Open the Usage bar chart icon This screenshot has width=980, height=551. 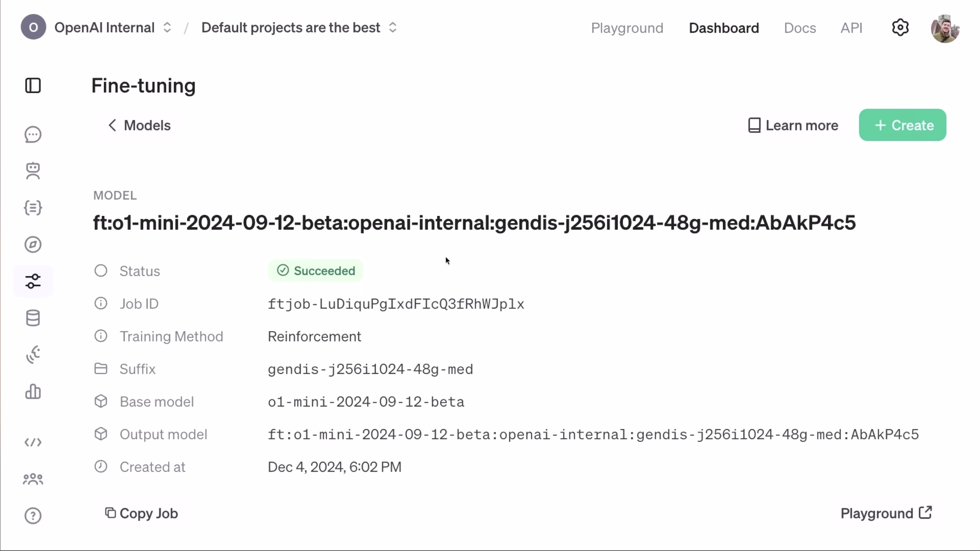point(33,391)
